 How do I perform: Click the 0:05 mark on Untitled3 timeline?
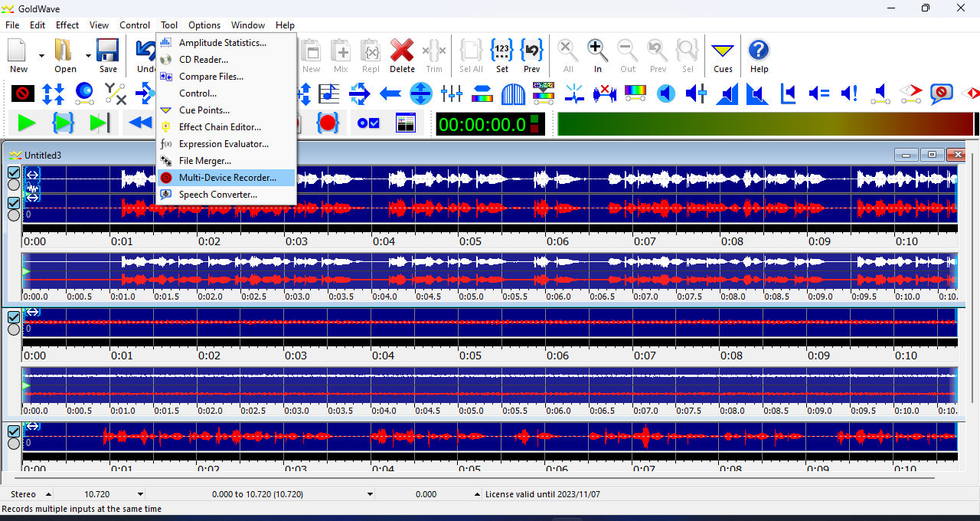(x=471, y=241)
